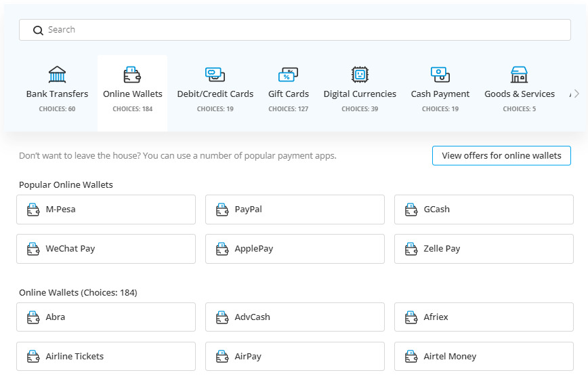Image resolution: width=588 pixels, height=377 pixels.
Task: Click the wallet icon beside PayPal
Action: coord(222,210)
